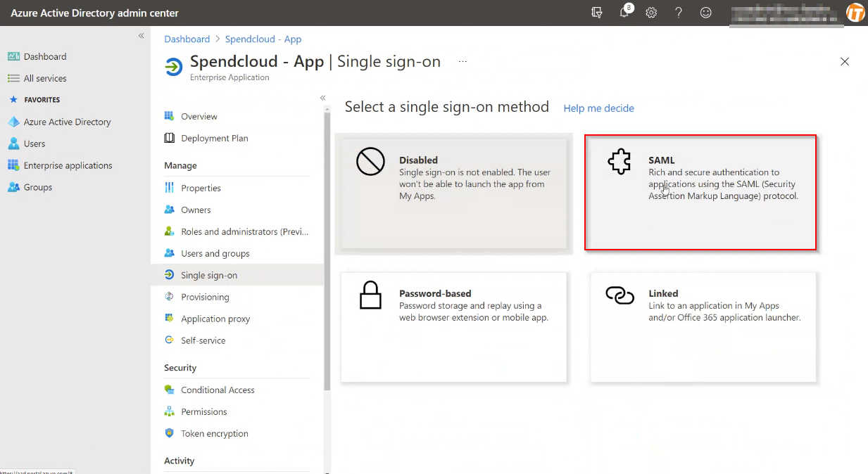The width and height of the screenshot is (868, 474).
Task: Click the Single sign-on menu icon
Action: pyautogui.click(x=169, y=275)
